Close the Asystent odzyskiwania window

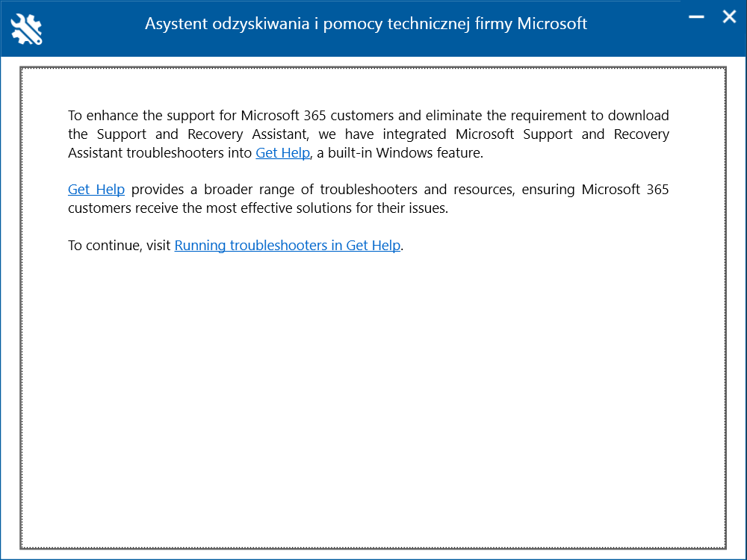729,16
